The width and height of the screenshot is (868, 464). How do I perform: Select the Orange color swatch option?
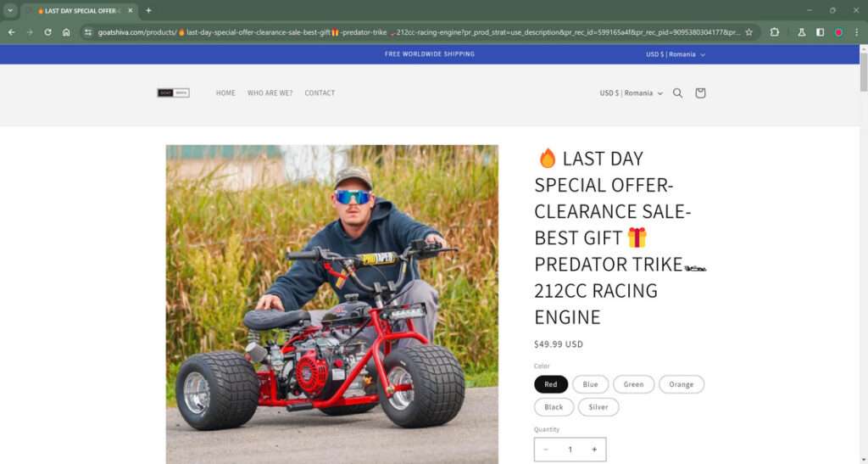pyautogui.click(x=681, y=384)
